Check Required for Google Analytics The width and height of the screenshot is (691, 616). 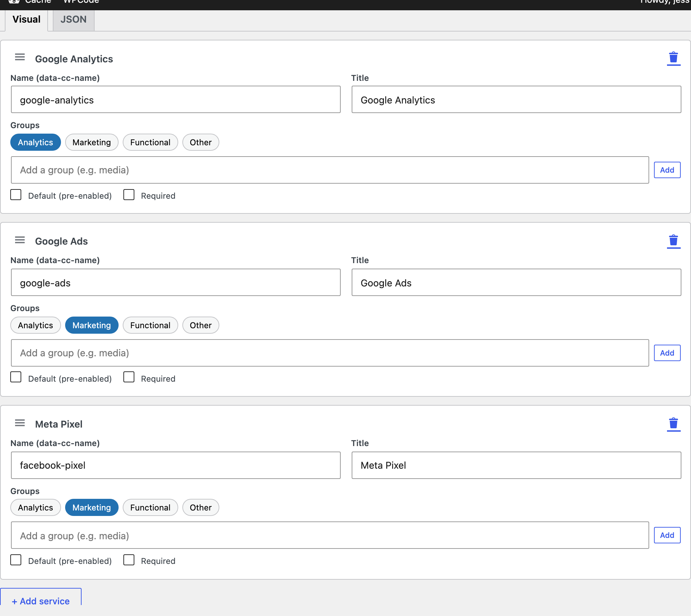[129, 195]
